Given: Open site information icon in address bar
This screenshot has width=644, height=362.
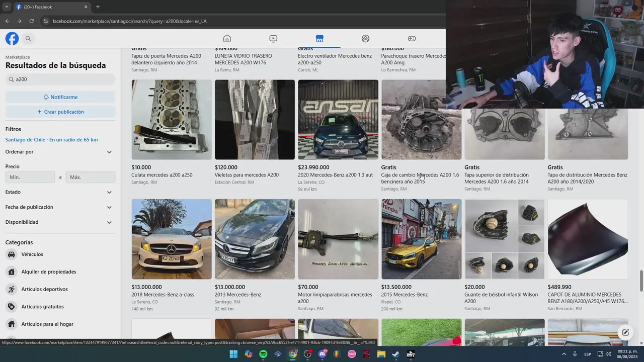Looking at the screenshot, I should coord(46,21).
